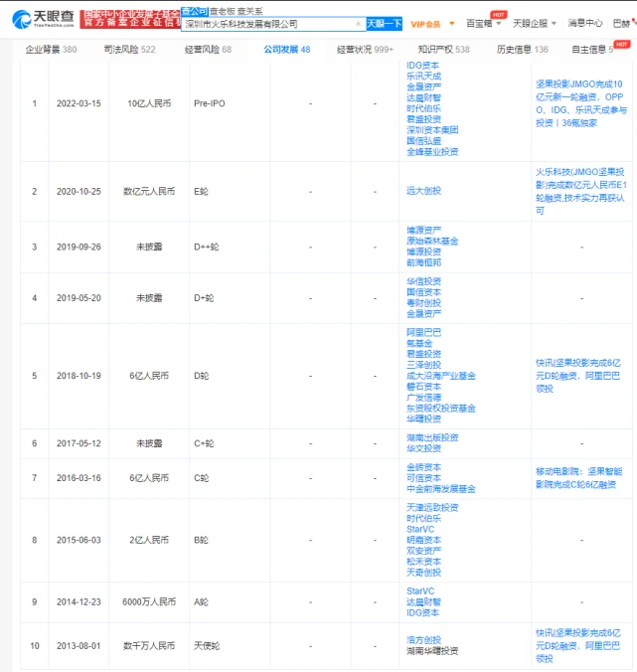This screenshot has height=672, width=637.
Task: Clear the search box with the X icon
Action: (358, 24)
